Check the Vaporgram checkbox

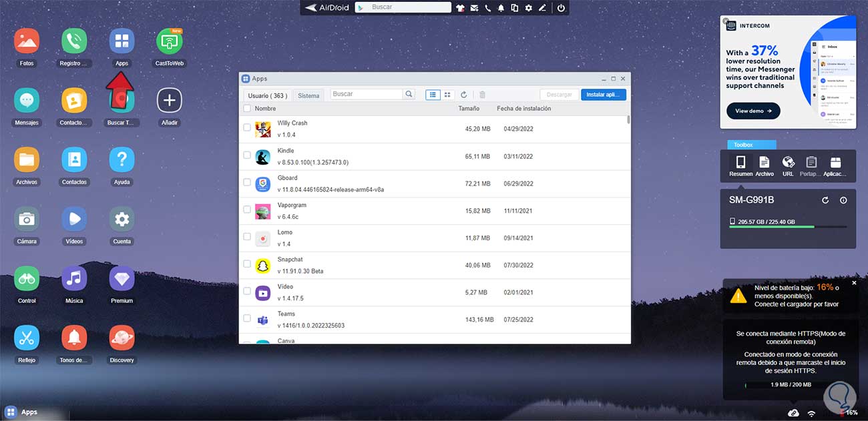pos(247,209)
